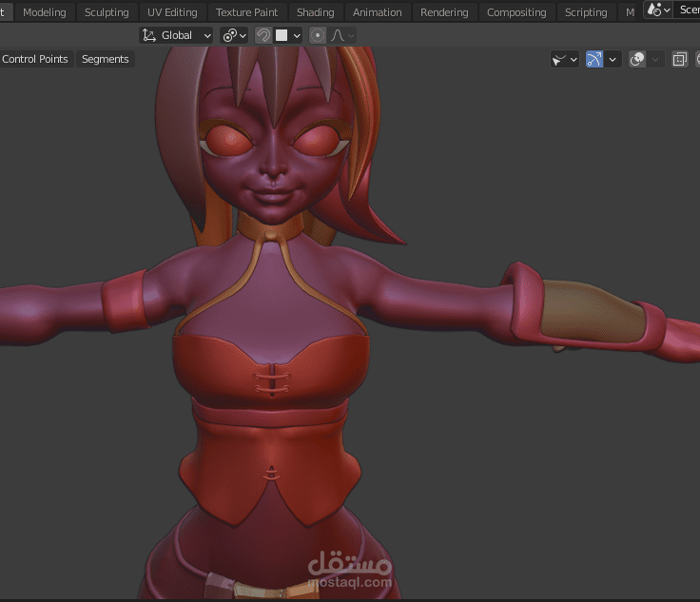Click the snap target increment icon
This screenshot has width=700, height=602.
click(x=282, y=35)
